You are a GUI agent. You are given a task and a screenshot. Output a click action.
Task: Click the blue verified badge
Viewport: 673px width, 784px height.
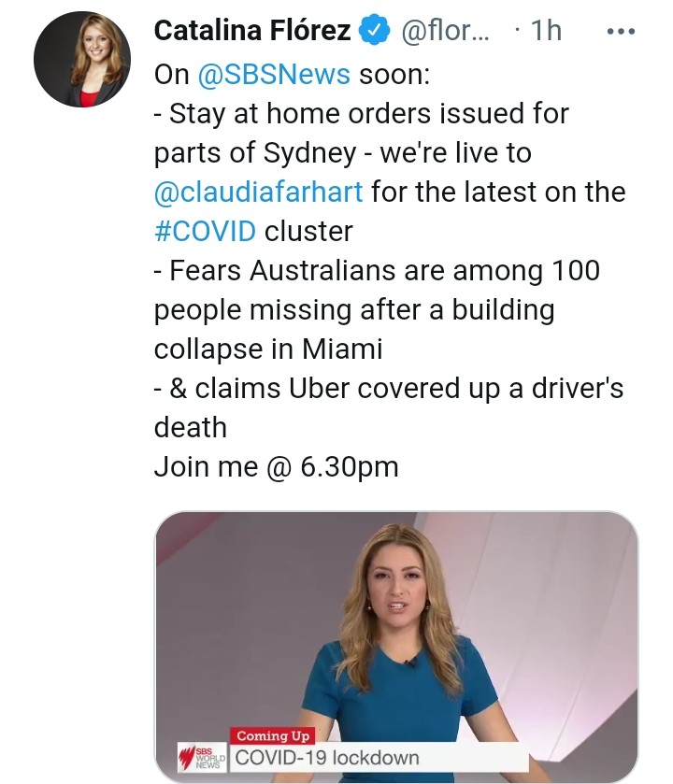[x=375, y=31]
